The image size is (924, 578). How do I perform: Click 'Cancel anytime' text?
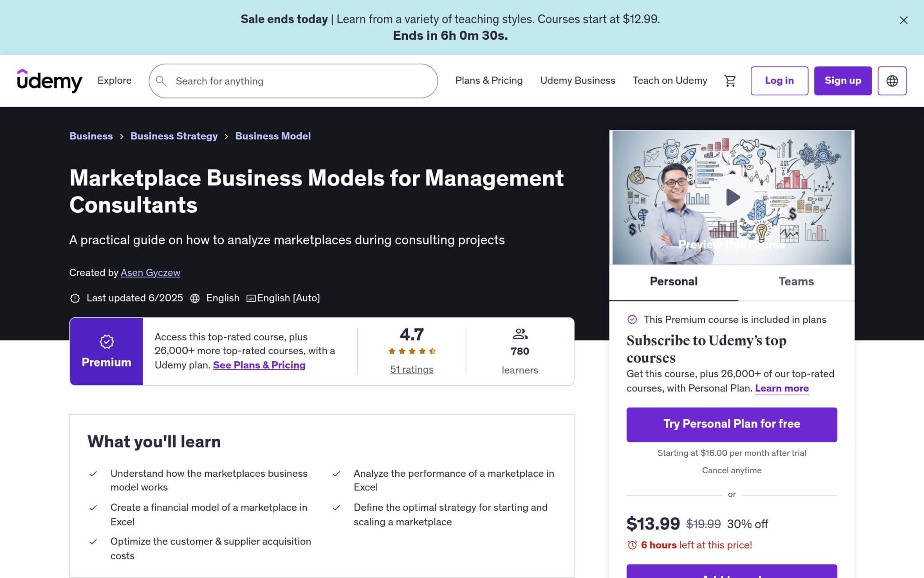click(732, 471)
